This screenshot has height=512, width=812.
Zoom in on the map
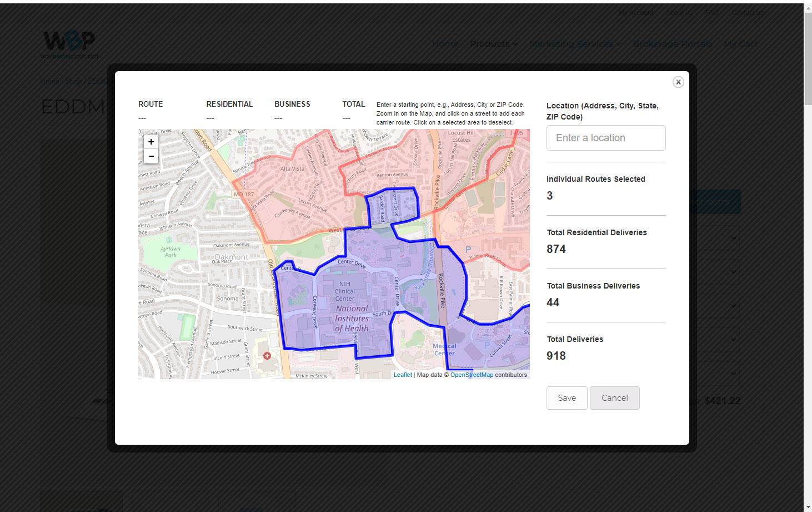151,142
